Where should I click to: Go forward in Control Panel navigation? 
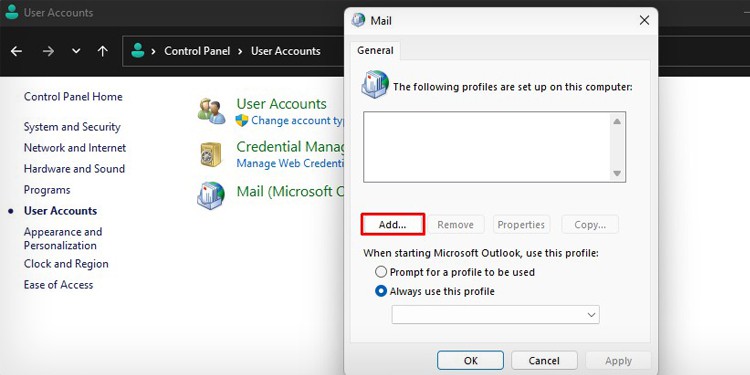click(48, 51)
